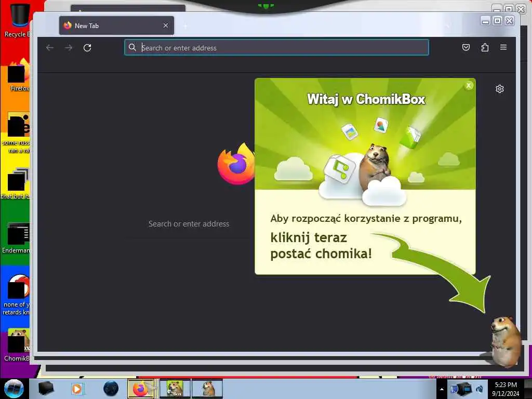Open the Firefox desktop shortcut
This screenshot has height=399, width=532.
click(x=19, y=75)
